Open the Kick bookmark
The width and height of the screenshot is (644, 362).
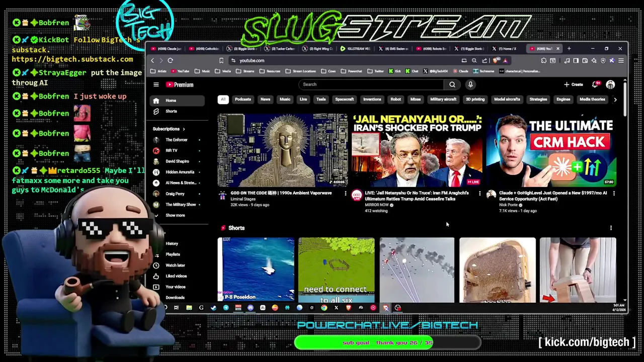pos(394,71)
